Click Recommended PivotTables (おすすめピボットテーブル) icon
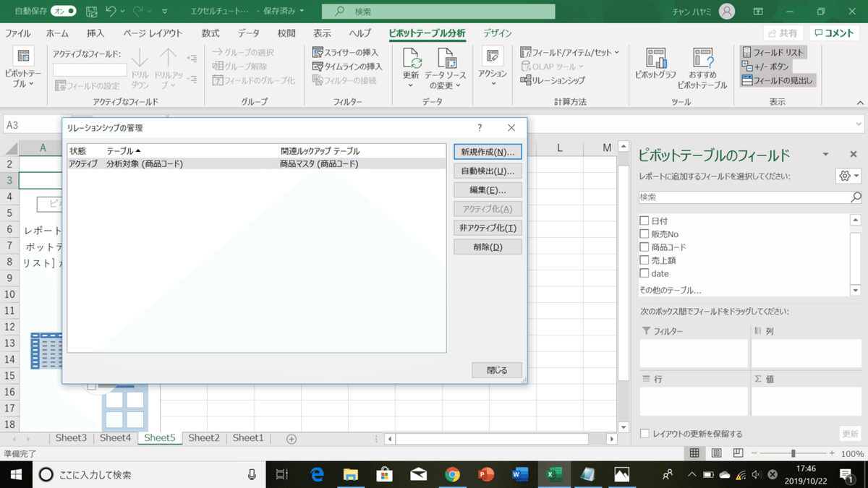 tap(703, 59)
